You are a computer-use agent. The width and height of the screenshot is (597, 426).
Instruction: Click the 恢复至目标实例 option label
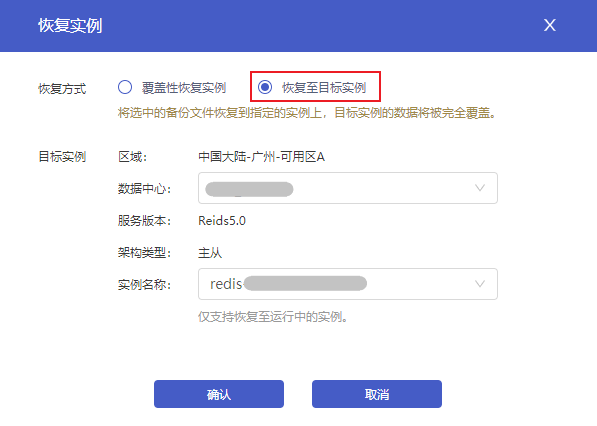coord(324,88)
